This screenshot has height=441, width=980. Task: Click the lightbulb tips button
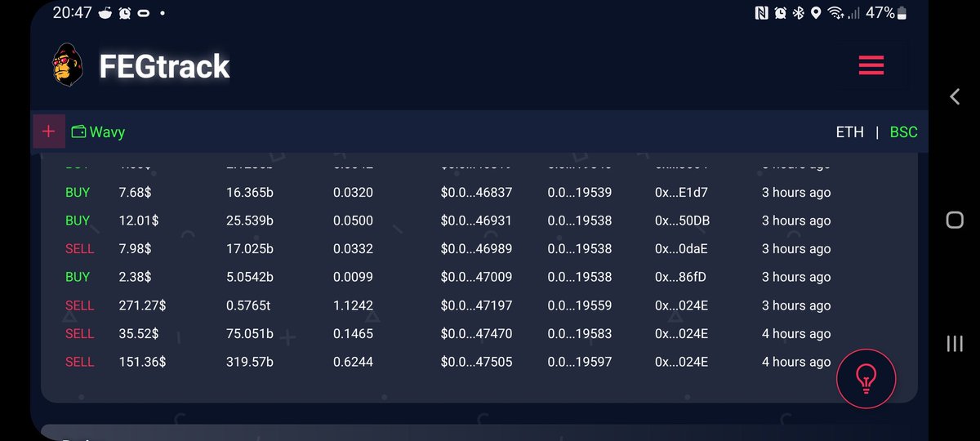(x=866, y=378)
